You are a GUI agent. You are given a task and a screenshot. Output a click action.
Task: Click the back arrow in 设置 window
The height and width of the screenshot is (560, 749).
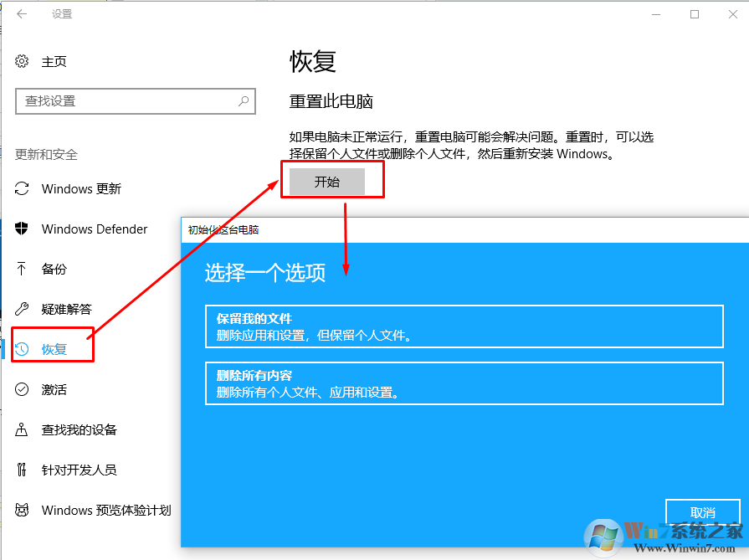point(19,13)
